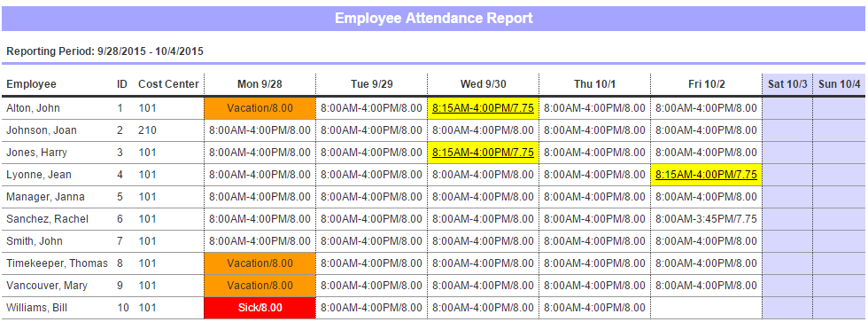Click employee name Sanchez, Rachel
Viewport: 868px width, 322px height.
click(47, 219)
